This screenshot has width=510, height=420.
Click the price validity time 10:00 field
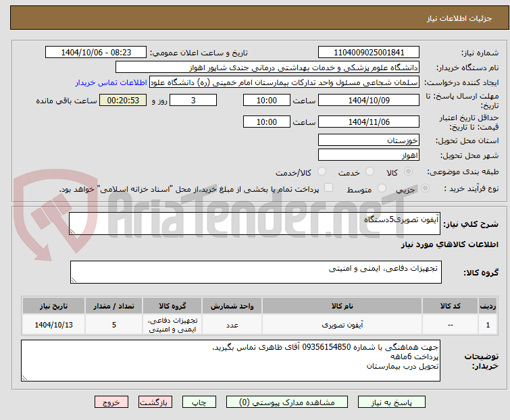(x=266, y=122)
